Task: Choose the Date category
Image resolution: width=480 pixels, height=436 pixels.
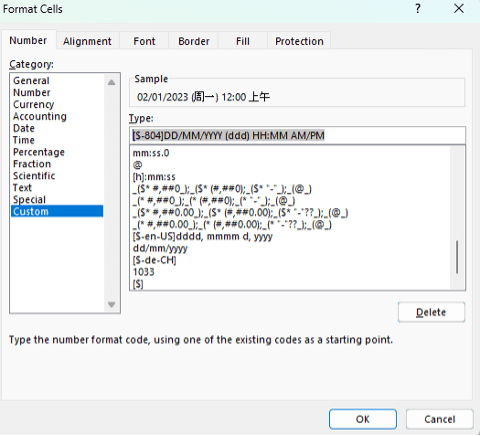Action: 24,128
